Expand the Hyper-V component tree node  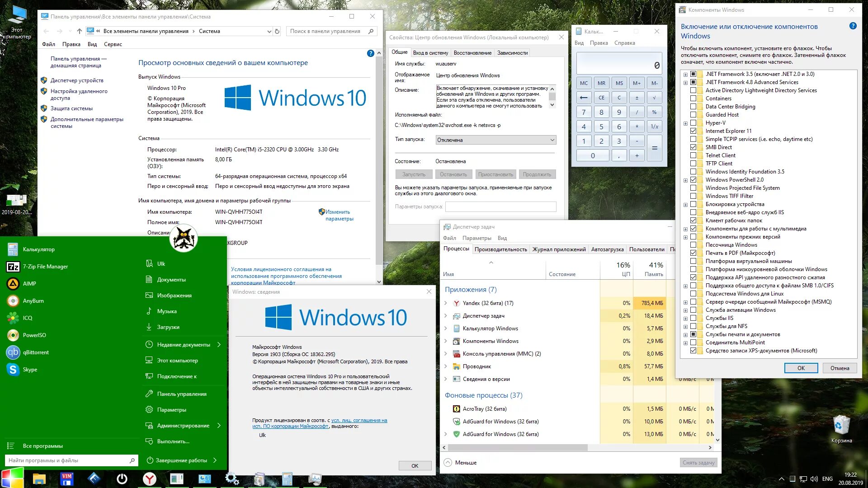(685, 123)
